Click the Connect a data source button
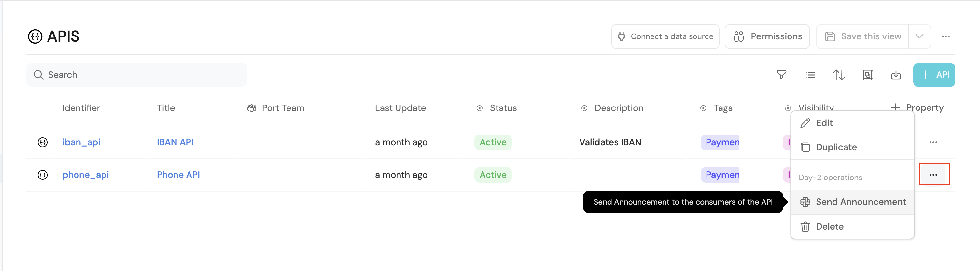980x271 pixels. click(665, 36)
